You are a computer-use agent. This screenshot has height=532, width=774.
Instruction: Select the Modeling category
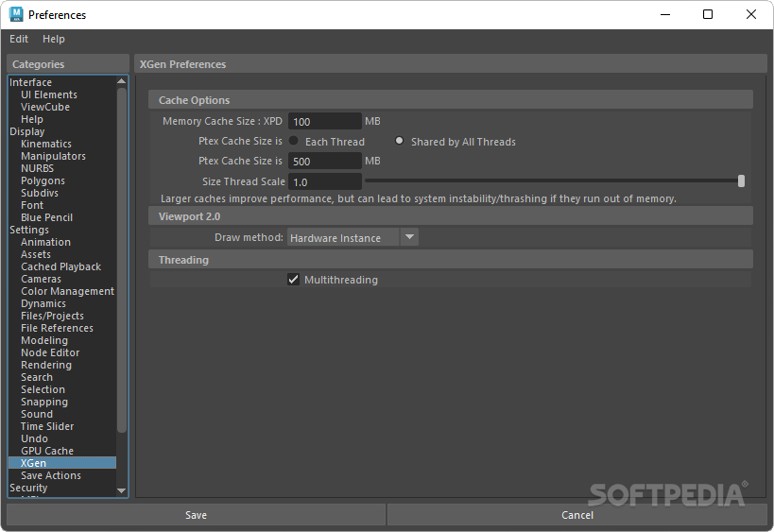click(44, 340)
